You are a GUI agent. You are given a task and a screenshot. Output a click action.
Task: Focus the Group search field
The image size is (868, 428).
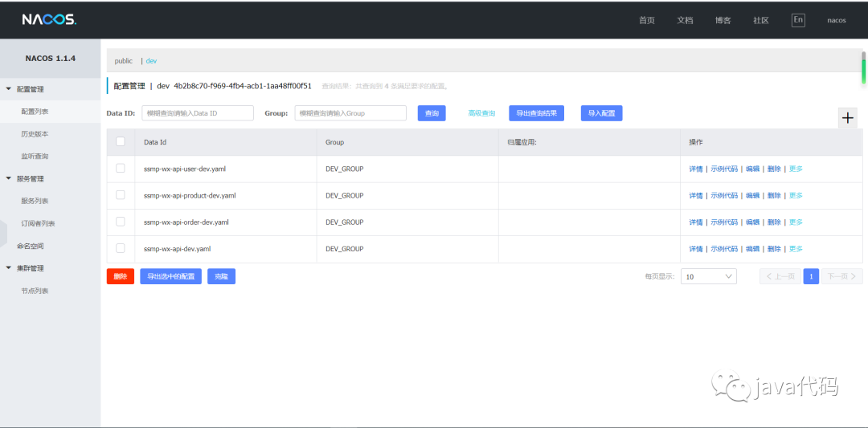point(350,113)
